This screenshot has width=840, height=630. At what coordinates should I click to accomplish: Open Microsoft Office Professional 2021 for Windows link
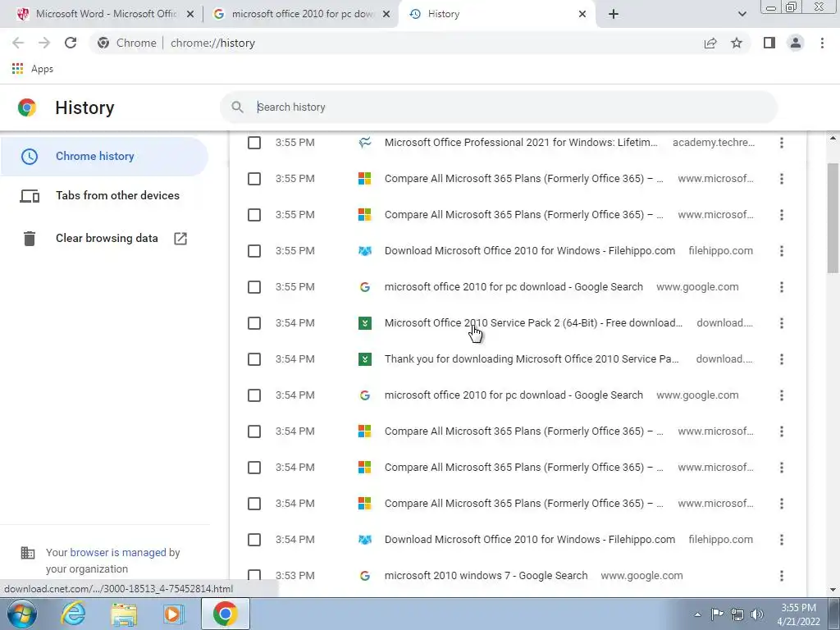pos(521,143)
